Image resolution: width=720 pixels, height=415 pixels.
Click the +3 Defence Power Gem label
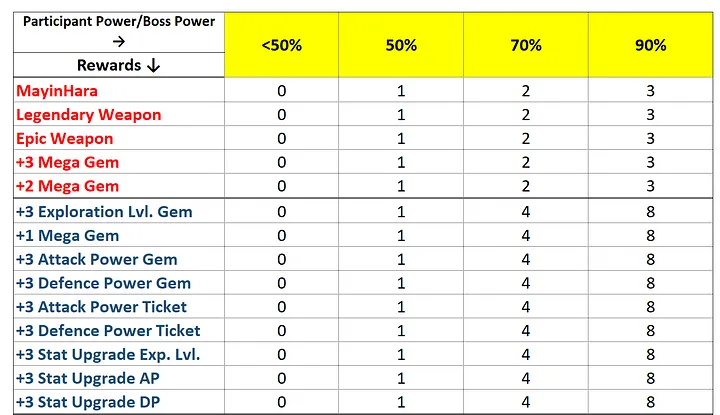click(x=103, y=283)
